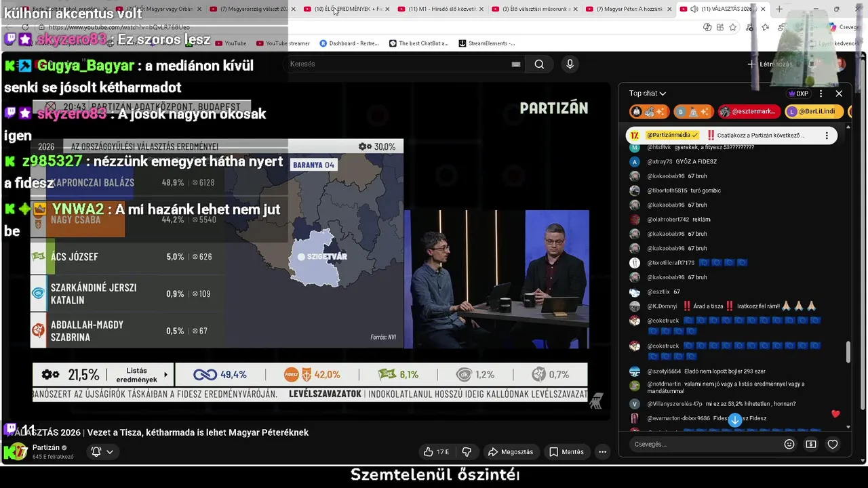Click browser bookmark star icon
868x488 pixels.
733,27
